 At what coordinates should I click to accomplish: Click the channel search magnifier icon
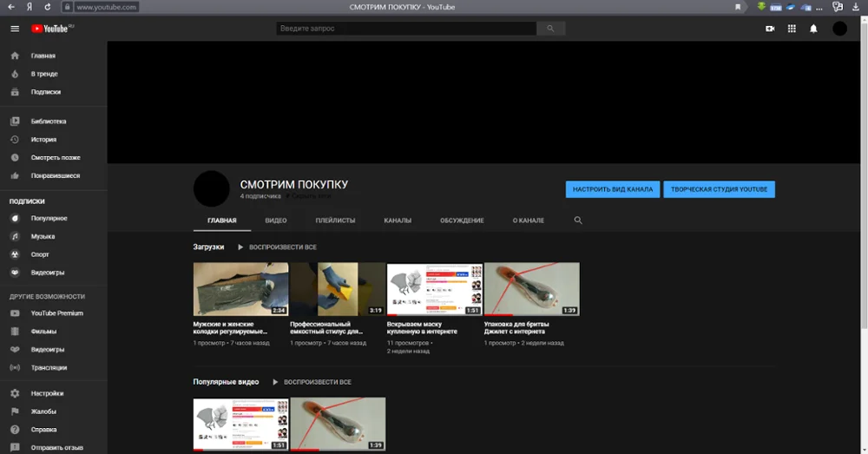tap(578, 220)
